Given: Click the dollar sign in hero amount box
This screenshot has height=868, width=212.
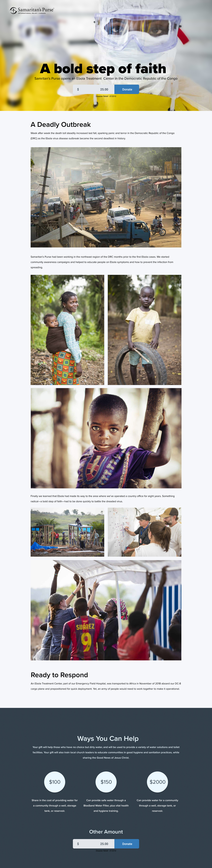Looking at the screenshot, I should tap(78, 89).
